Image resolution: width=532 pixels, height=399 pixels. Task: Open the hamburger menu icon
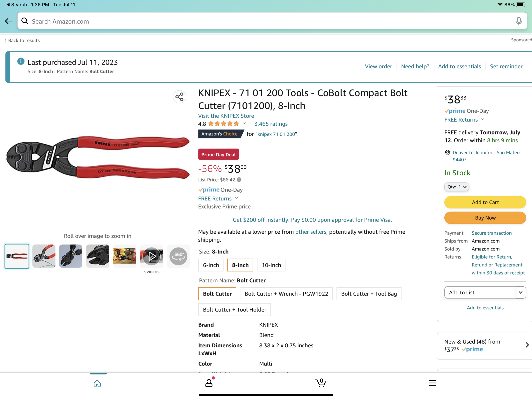(x=432, y=383)
